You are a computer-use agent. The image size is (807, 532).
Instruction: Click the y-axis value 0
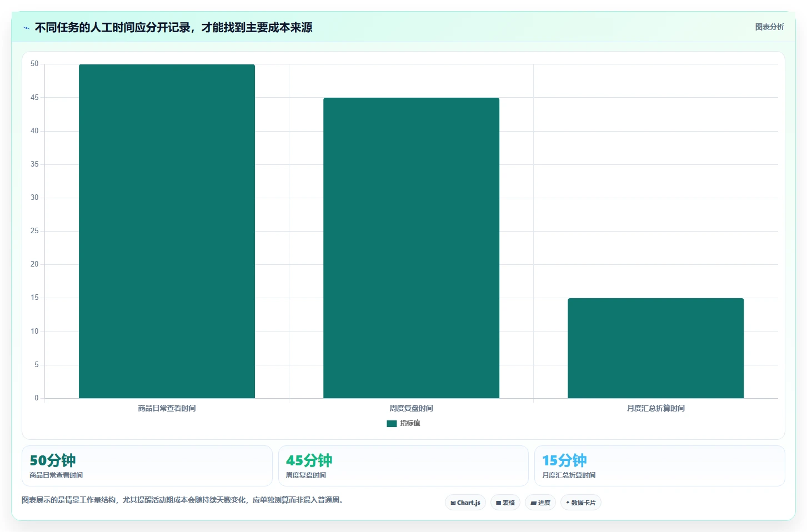tap(37, 398)
